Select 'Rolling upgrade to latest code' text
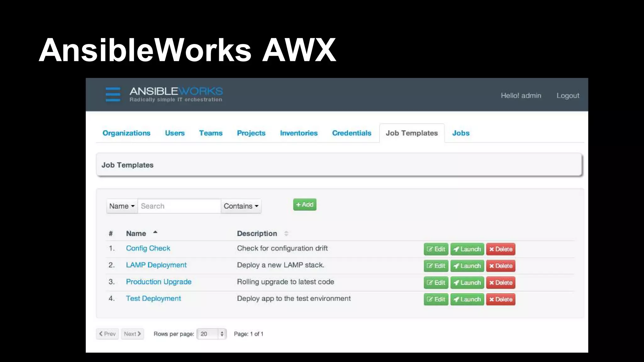 tap(286, 282)
